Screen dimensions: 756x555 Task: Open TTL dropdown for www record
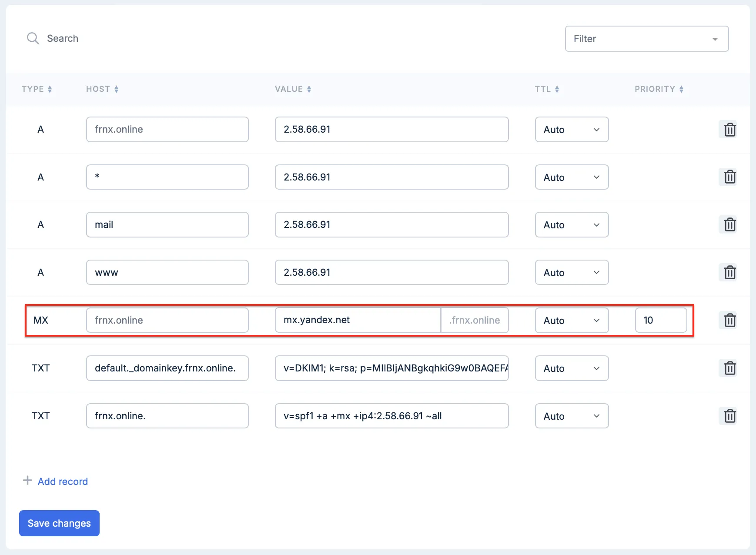point(571,273)
